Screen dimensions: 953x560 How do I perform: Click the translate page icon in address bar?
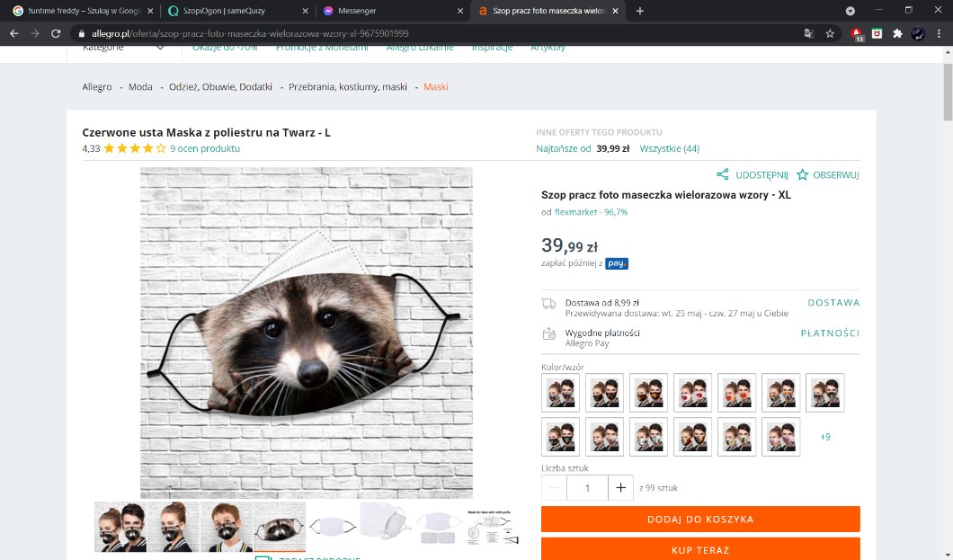pyautogui.click(x=808, y=33)
